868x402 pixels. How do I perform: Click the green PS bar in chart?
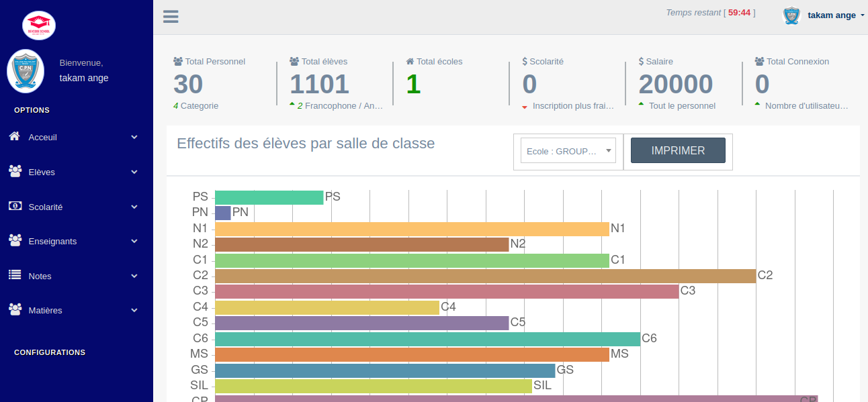point(269,197)
